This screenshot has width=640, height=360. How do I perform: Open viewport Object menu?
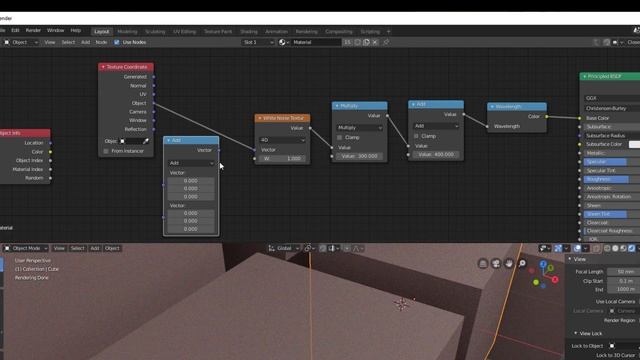pyautogui.click(x=112, y=248)
